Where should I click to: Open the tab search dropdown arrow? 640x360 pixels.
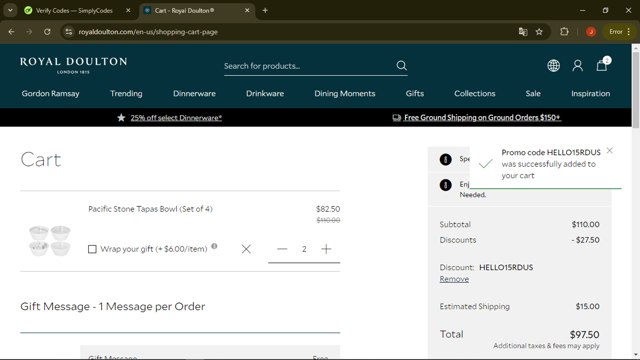click(10, 11)
